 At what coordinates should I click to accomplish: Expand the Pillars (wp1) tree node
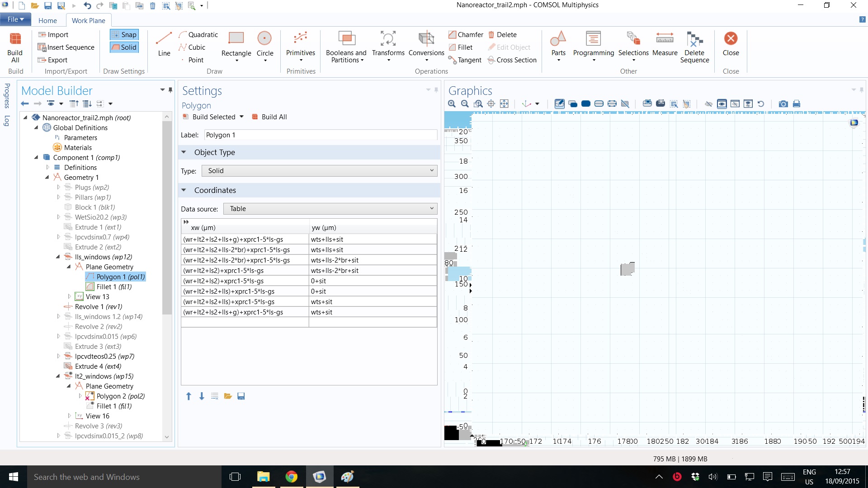[58, 197]
